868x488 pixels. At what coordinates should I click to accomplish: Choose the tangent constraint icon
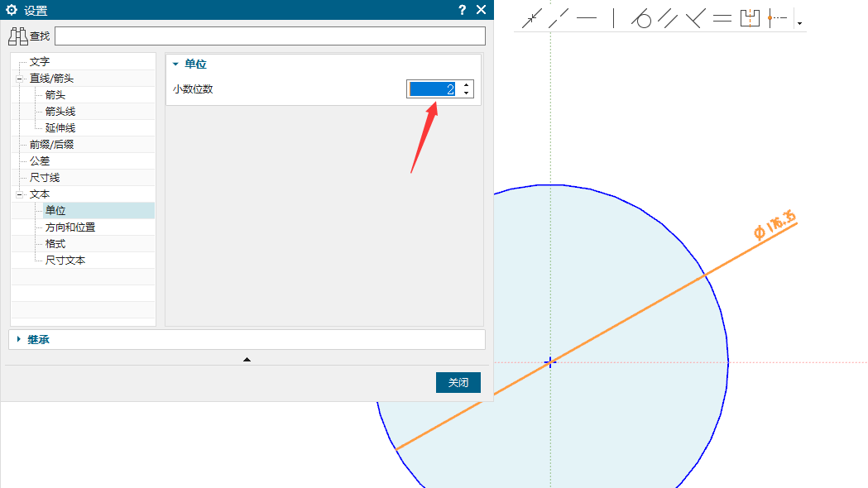point(641,17)
